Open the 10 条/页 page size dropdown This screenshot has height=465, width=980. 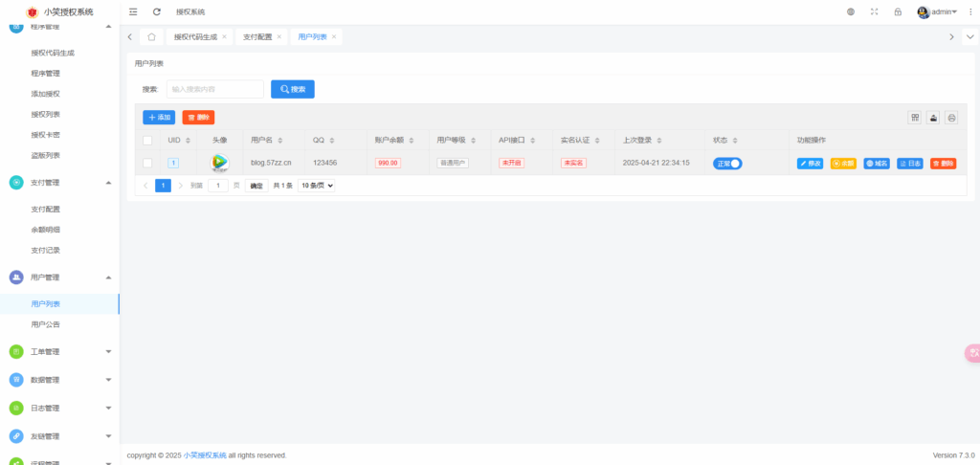coord(316,186)
